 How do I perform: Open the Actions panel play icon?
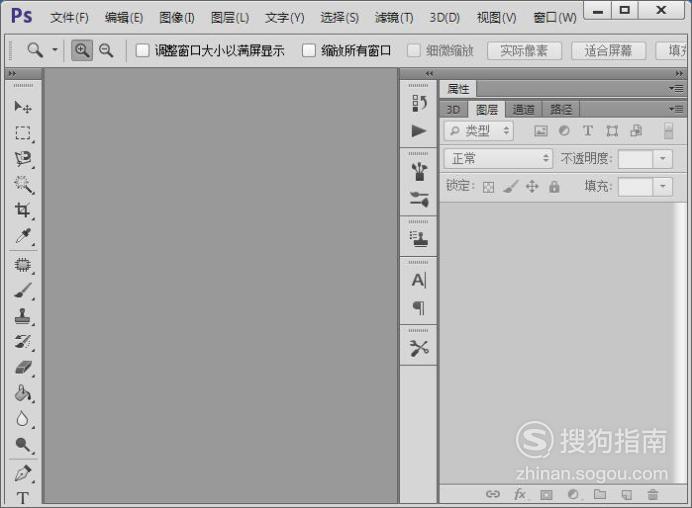pos(419,131)
